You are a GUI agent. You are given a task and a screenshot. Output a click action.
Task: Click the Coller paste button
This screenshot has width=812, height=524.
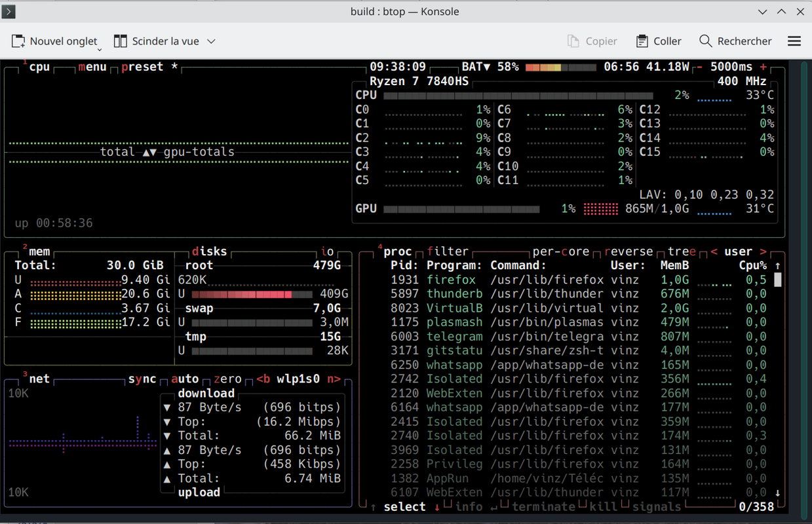point(659,41)
